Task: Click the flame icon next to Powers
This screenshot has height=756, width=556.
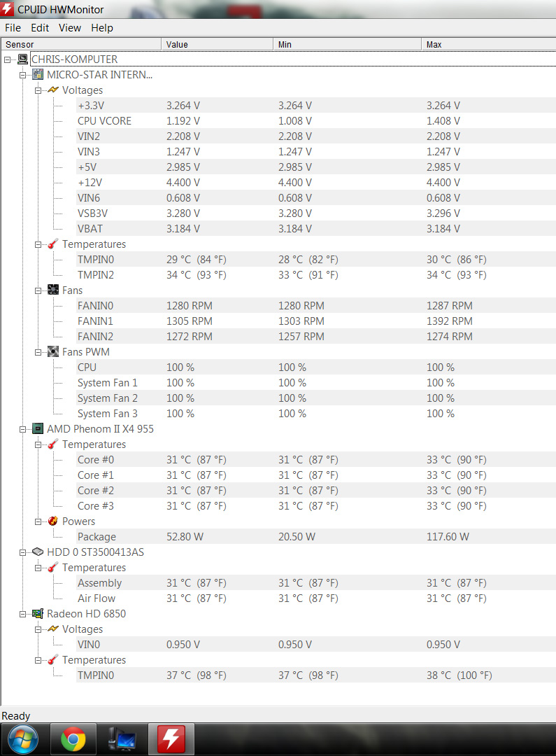Action: click(x=53, y=521)
